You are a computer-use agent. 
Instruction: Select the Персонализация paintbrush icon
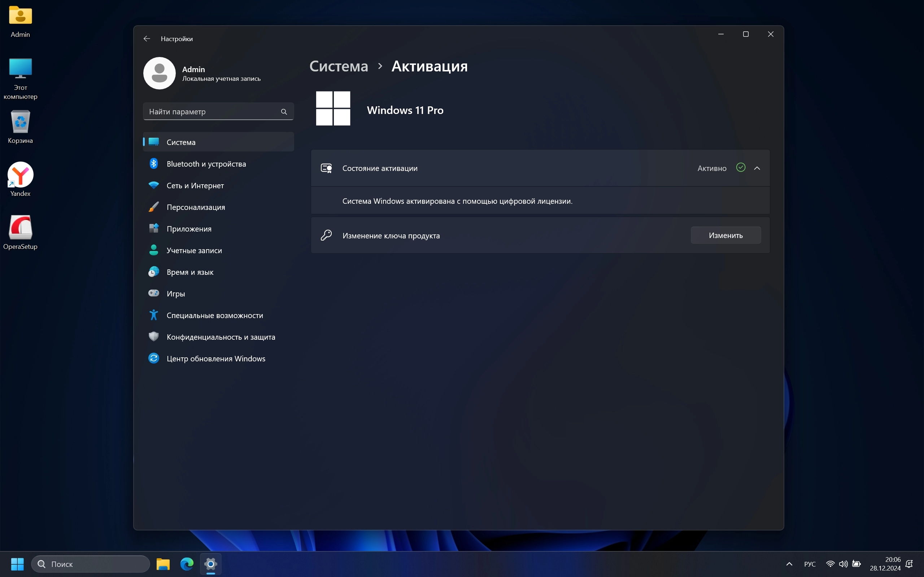coord(153,207)
